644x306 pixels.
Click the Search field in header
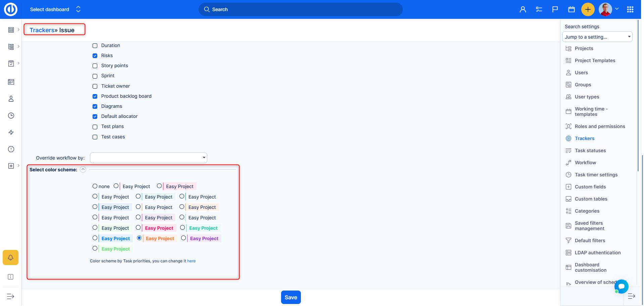pyautogui.click(x=300, y=9)
